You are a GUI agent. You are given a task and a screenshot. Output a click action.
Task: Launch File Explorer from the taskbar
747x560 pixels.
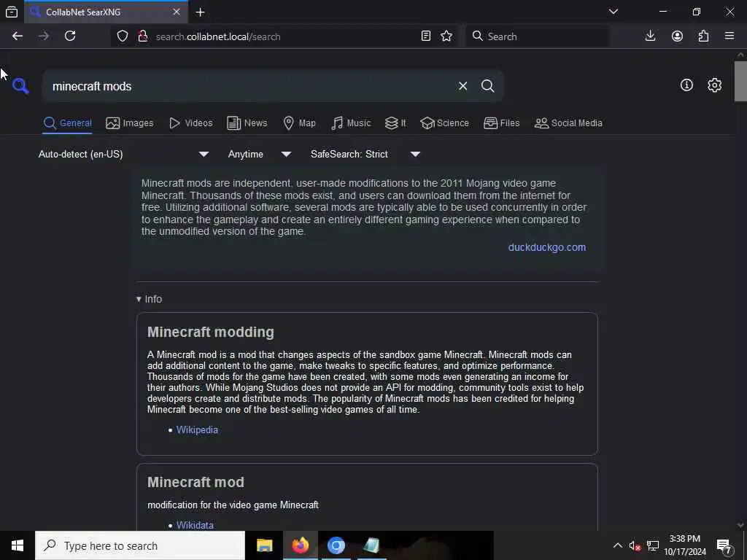tap(264, 545)
